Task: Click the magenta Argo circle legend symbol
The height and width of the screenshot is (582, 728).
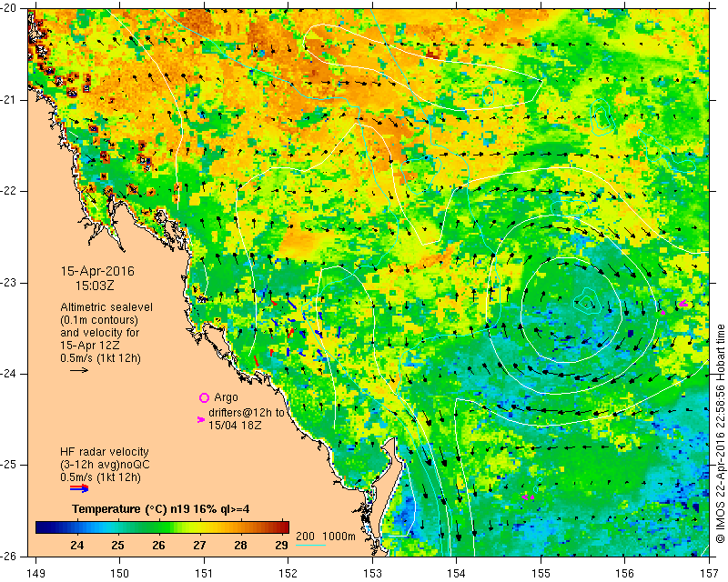Action: point(204,397)
